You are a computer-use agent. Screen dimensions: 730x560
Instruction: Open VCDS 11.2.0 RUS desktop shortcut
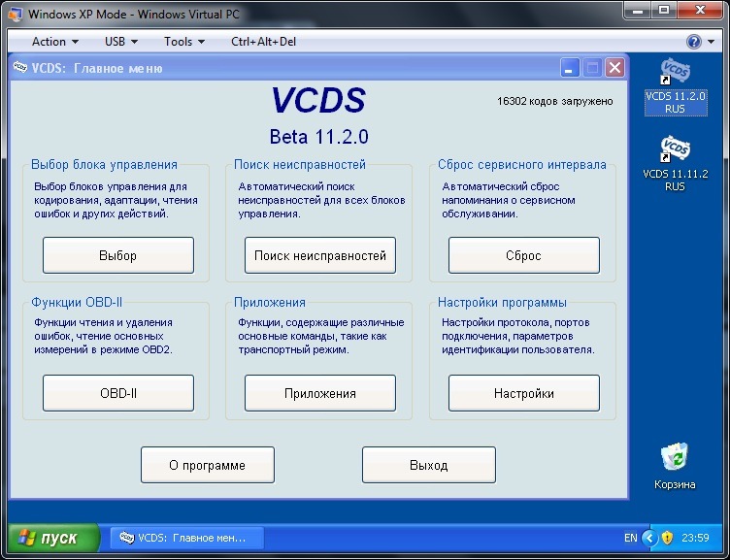(x=675, y=86)
